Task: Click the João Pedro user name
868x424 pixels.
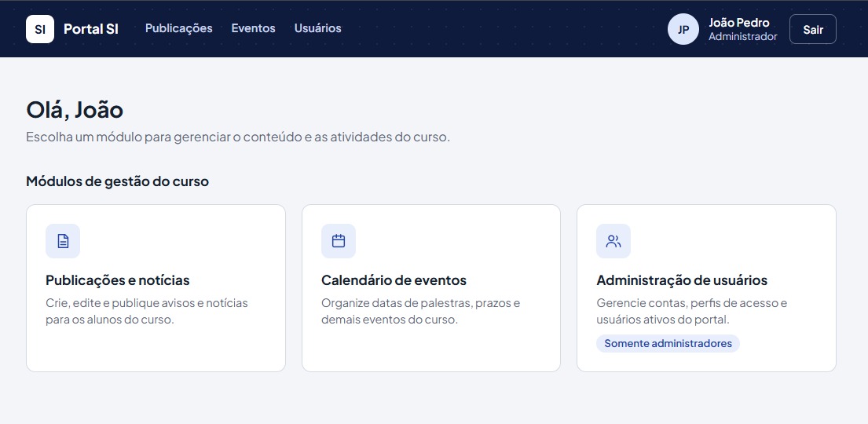Action: (739, 23)
